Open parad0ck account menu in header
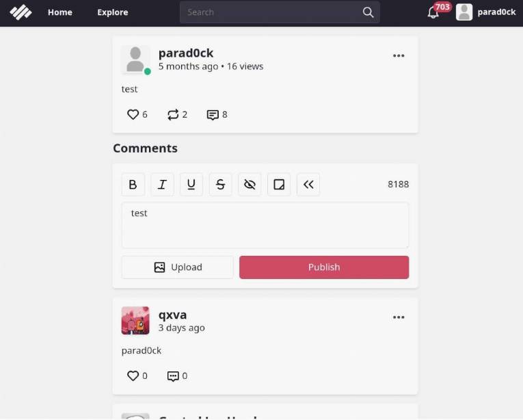The image size is (523, 420). coord(486,12)
